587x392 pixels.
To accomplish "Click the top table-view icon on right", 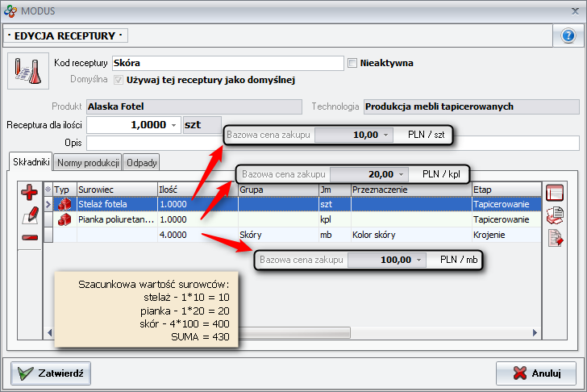I will coord(555,193).
